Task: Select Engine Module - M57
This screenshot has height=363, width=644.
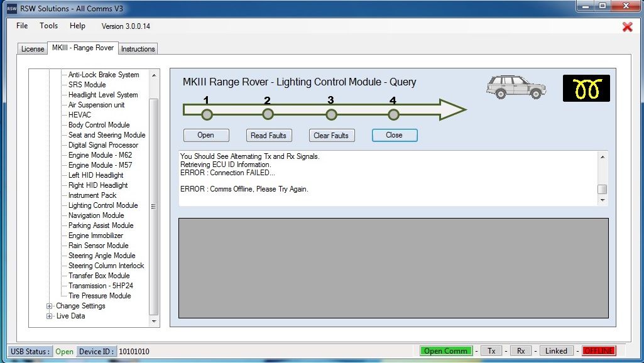Action: (101, 165)
